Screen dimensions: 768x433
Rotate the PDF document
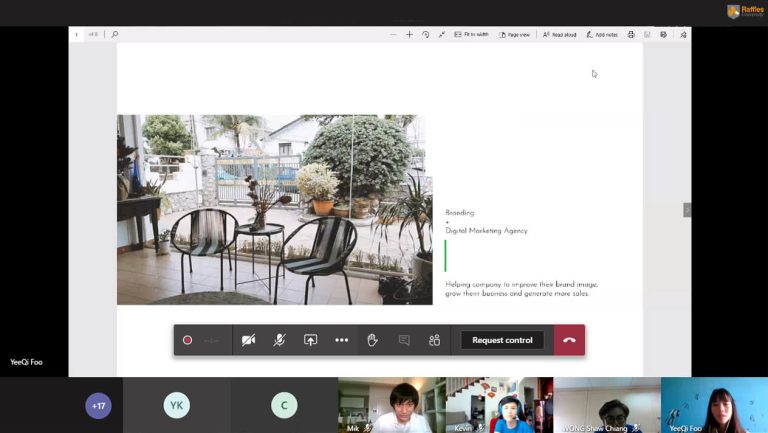[x=425, y=34]
